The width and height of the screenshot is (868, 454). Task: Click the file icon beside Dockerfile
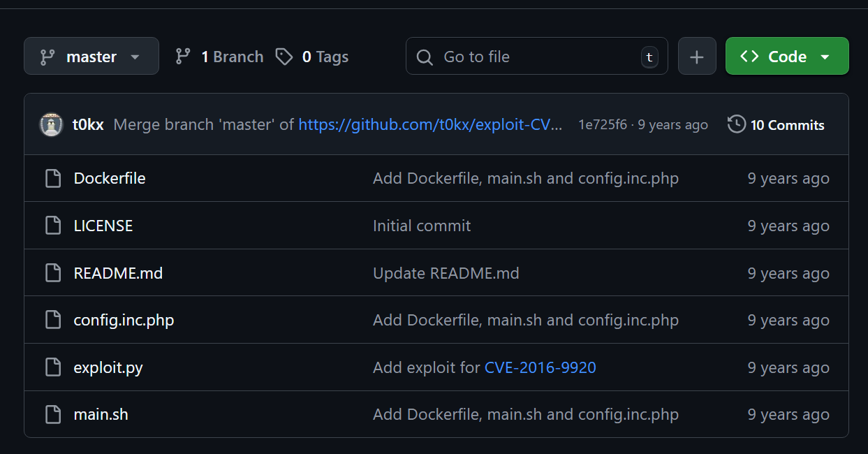pyautogui.click(x=53, y=179)
